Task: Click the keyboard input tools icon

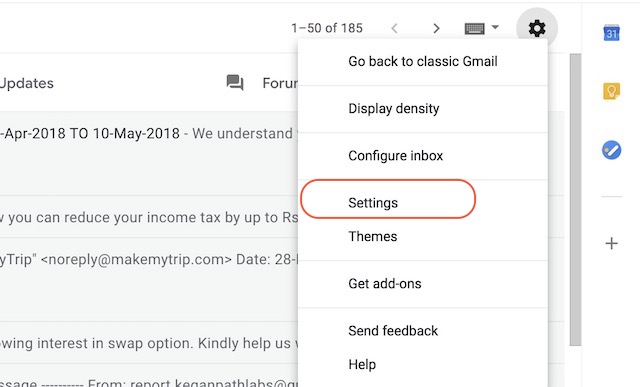Action: click(x=475, y=28)
